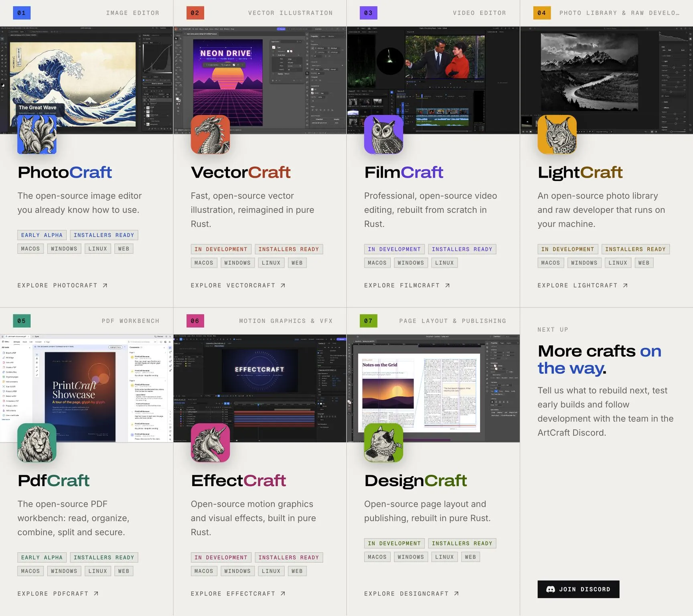693x616 pixels.
Task: Click PhotoCraft's Installers Ready tag
Action: coord(104,235)
